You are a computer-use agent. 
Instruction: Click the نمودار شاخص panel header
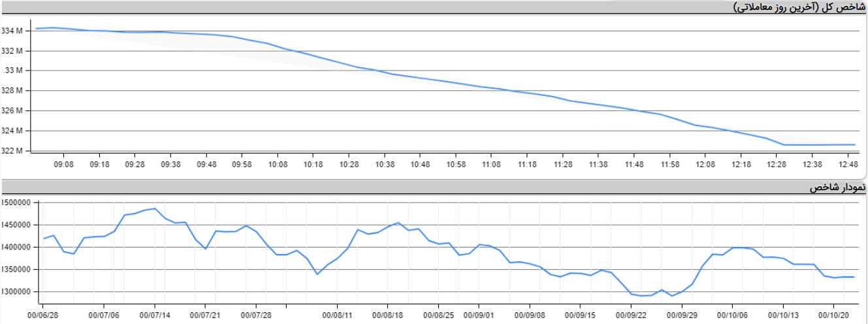[837, 187]
